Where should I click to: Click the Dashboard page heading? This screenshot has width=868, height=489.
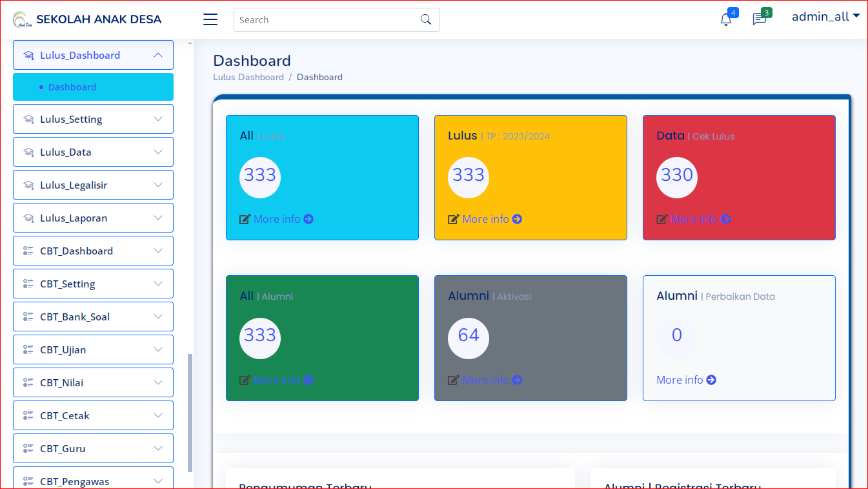click(252, 61)
